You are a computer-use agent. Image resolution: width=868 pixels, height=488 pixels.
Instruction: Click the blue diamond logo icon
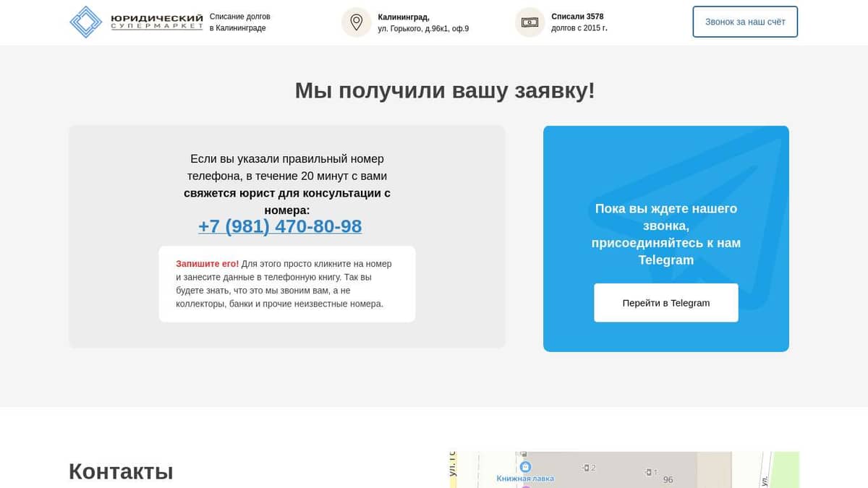point(86,22)
